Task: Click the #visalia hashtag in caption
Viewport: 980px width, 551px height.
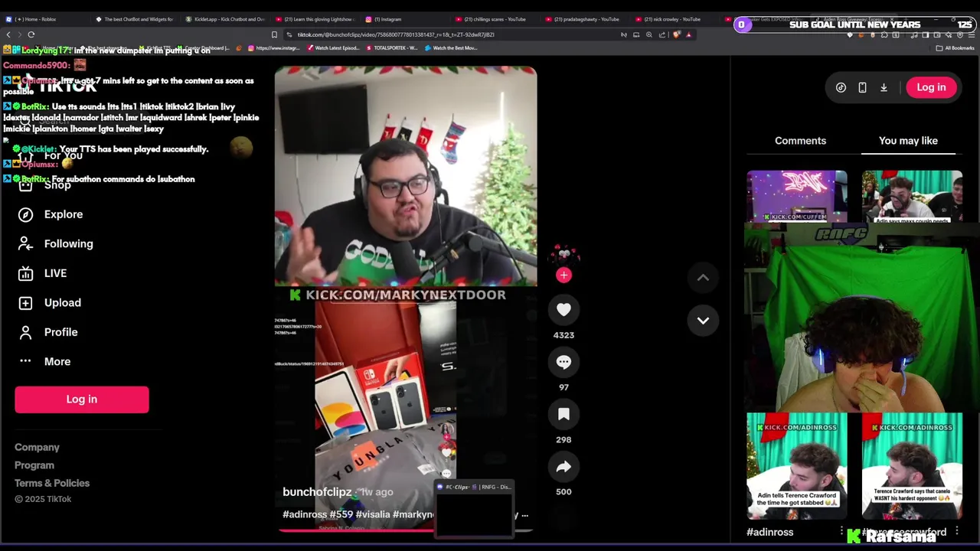Action: click(x=372, y=515)
